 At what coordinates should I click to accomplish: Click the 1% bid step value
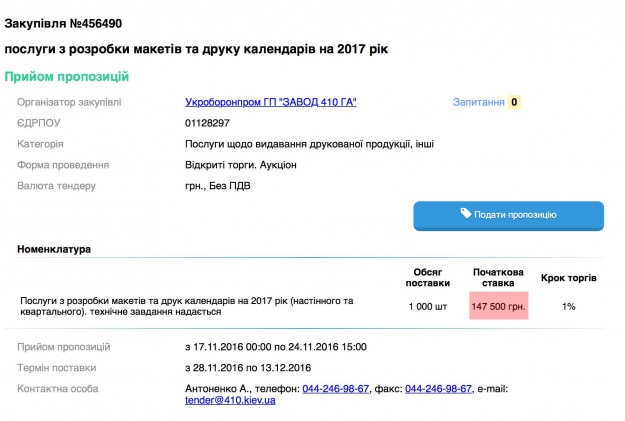(x=568, y=307)
